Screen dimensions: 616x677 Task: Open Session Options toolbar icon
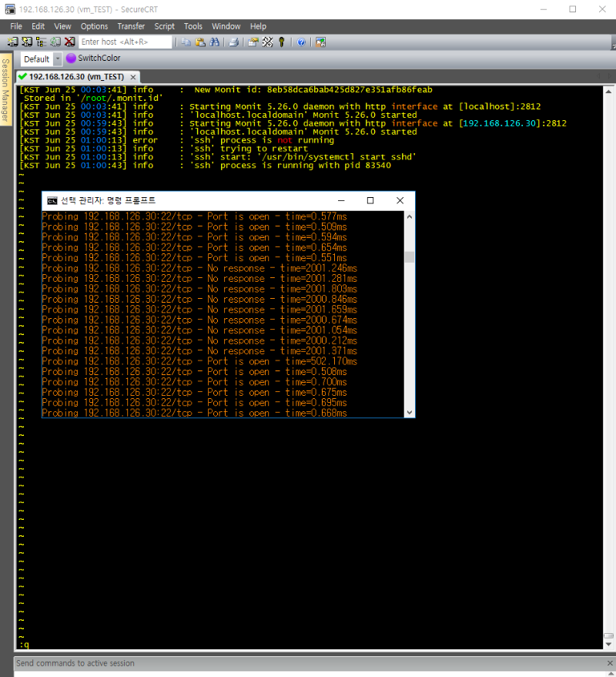253,42
